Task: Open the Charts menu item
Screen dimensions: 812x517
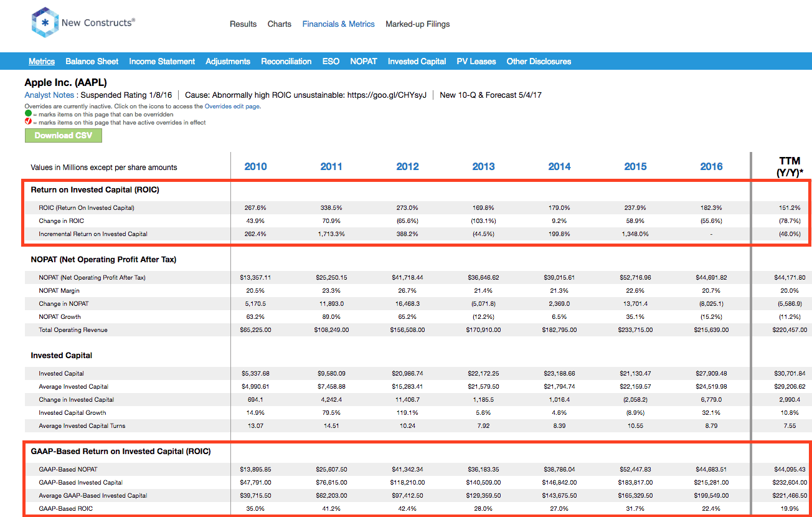Action: coord(279,24)
